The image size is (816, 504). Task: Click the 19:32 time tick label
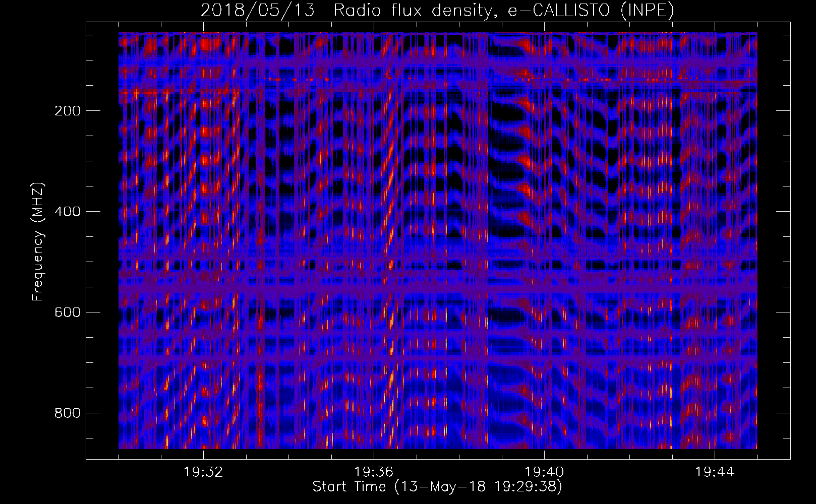coord(204,472)
